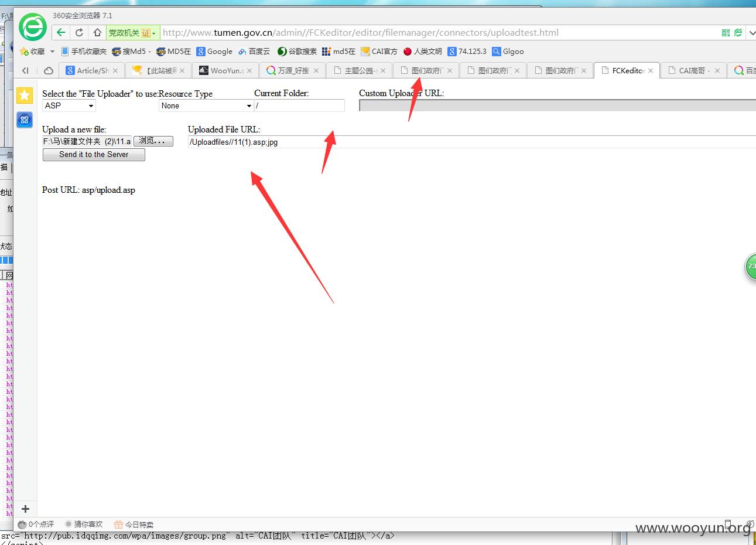The height and width of the screenshot is (545, 756).
Task: Close the CAI高哥 tab
Action: (x=717, y=70)
